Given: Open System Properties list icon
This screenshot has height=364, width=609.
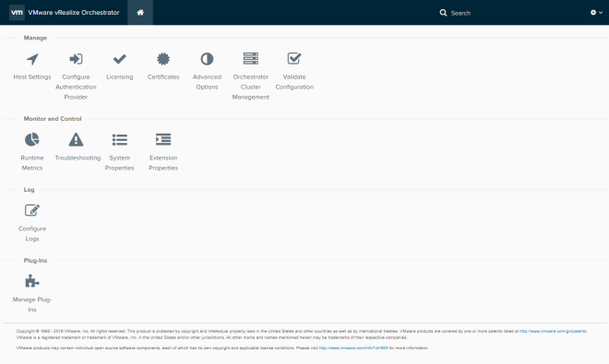Looking at the screenshot, I should click(120, 140).
